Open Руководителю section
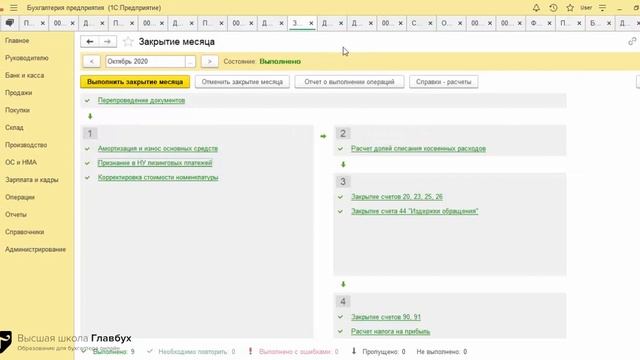The image size is (640, 360). (x=27, y=58)
